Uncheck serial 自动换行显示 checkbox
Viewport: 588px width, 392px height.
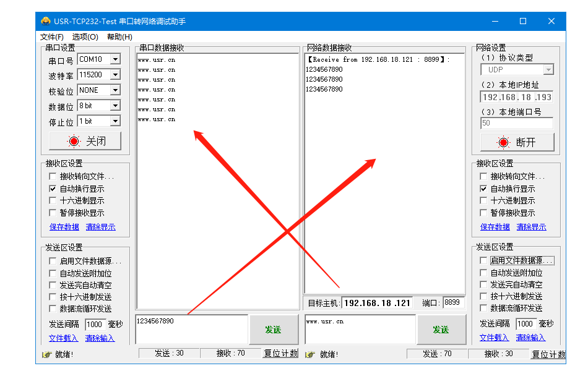53,189
